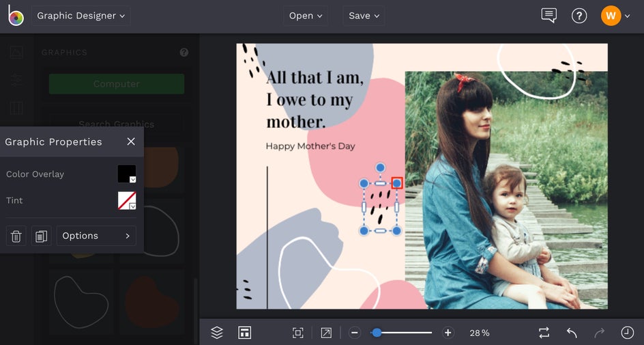Zoom out with the minus button
644x345 pixels.
click(x=355, y=333)
